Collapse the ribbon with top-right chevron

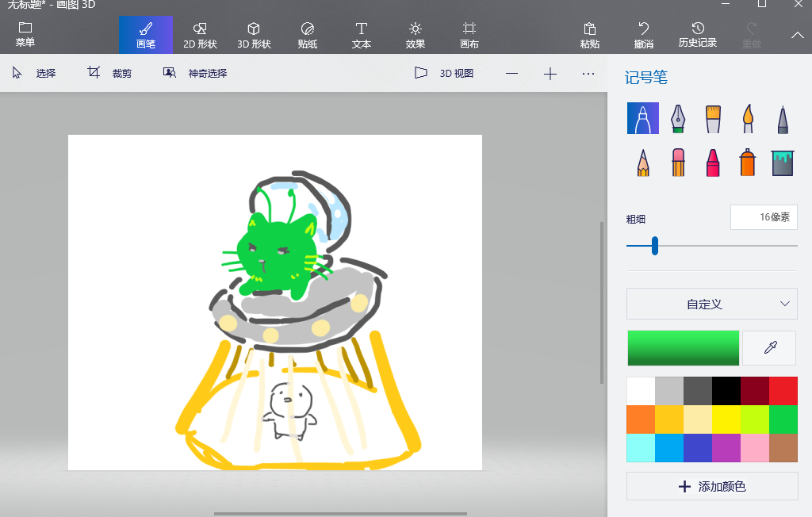[x=798, y=35]
